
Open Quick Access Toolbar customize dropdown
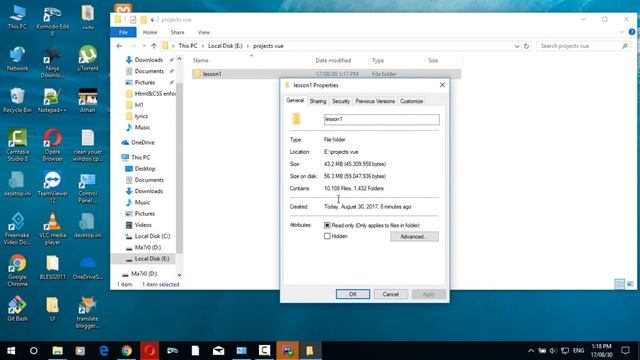coord(152,20)
